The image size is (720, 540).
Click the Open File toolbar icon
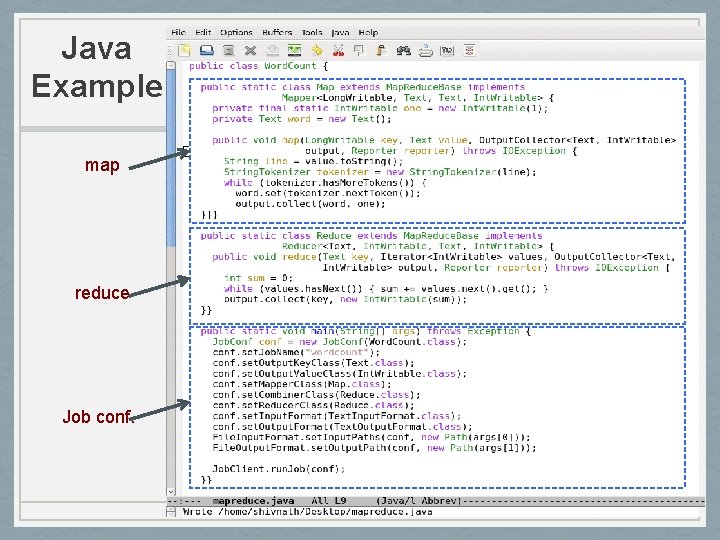(207, 51)
